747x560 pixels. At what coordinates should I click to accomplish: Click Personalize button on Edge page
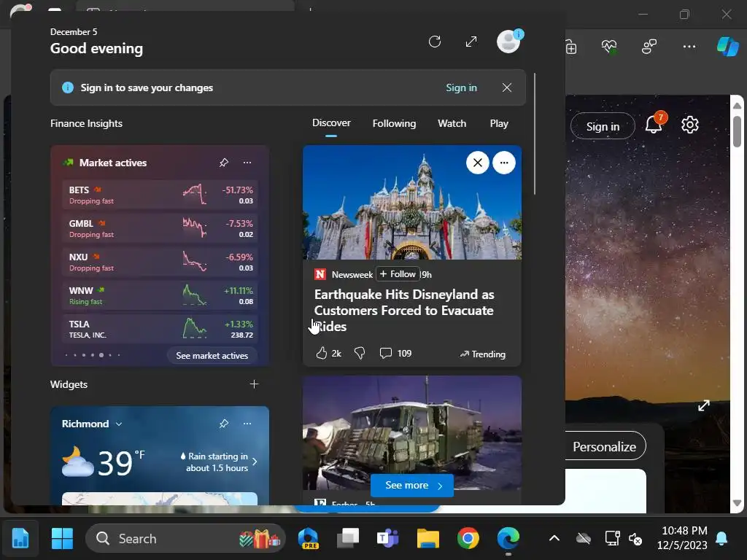click(x=604, y=446)
